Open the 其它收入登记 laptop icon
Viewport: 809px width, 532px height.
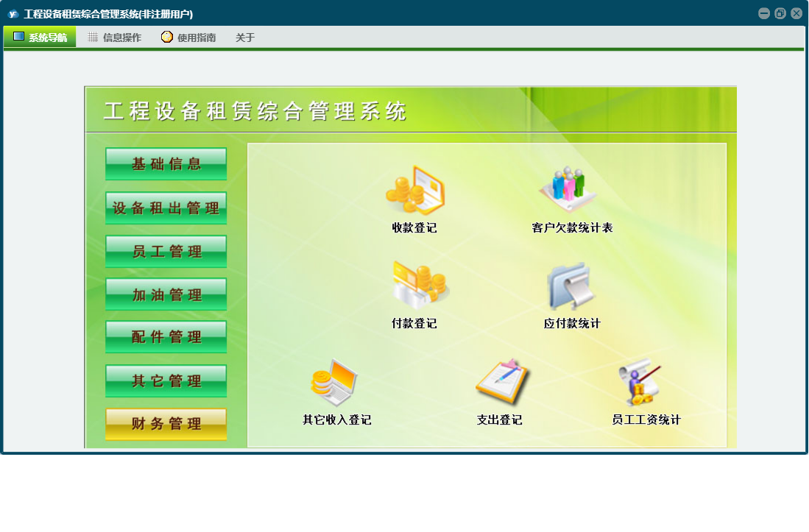[x=334, y=383]
